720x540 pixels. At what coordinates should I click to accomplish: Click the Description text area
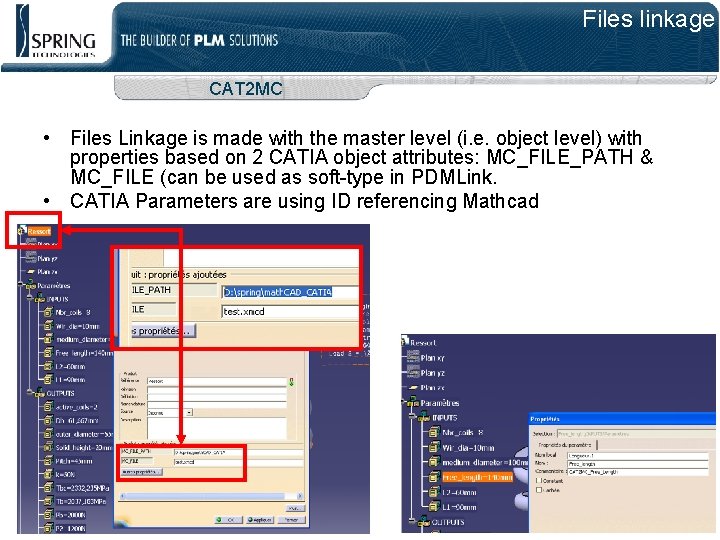point(216,428)
